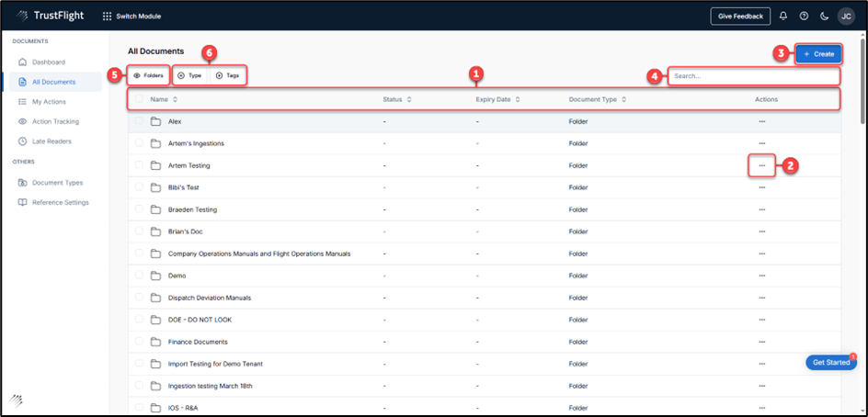This screenshot has width=868, height=417.
Task: Open the JC user avatar menu
Action: (x=846, y=16)
